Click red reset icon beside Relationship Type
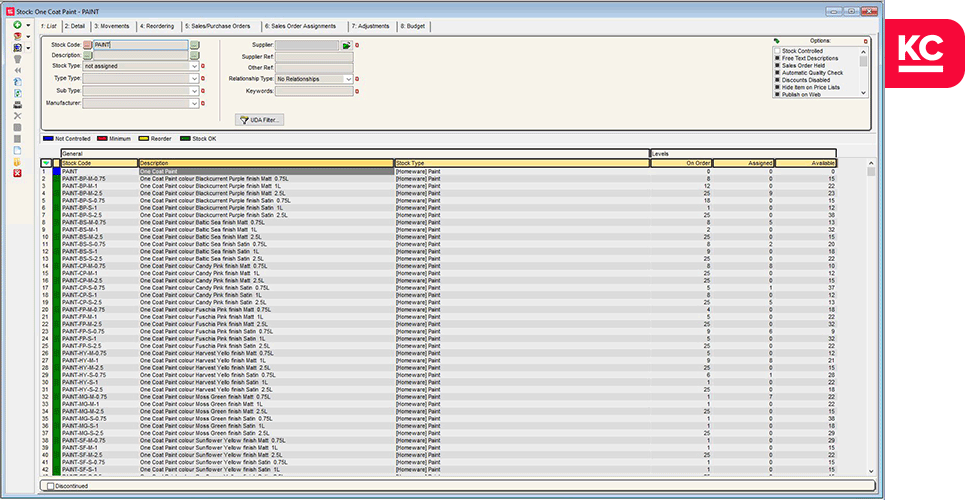Screen dimensions: 965x500 [x=357, y=79]
